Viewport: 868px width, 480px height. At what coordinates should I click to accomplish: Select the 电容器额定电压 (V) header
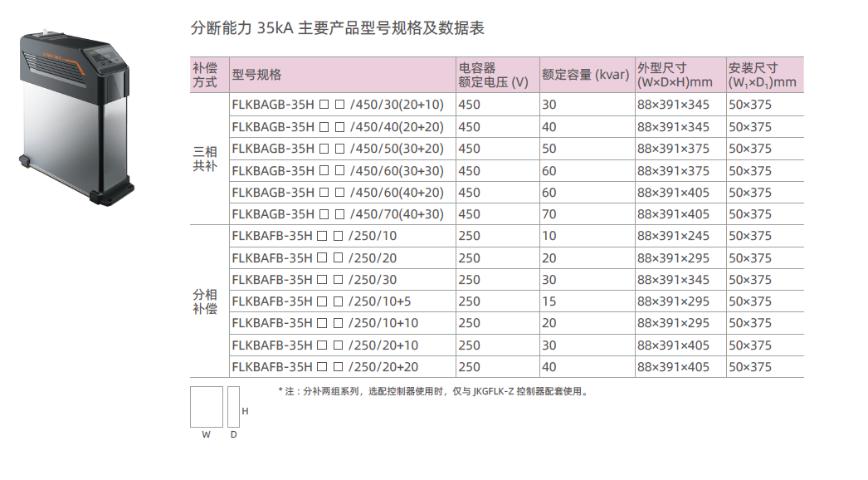(x=493, y=75)
